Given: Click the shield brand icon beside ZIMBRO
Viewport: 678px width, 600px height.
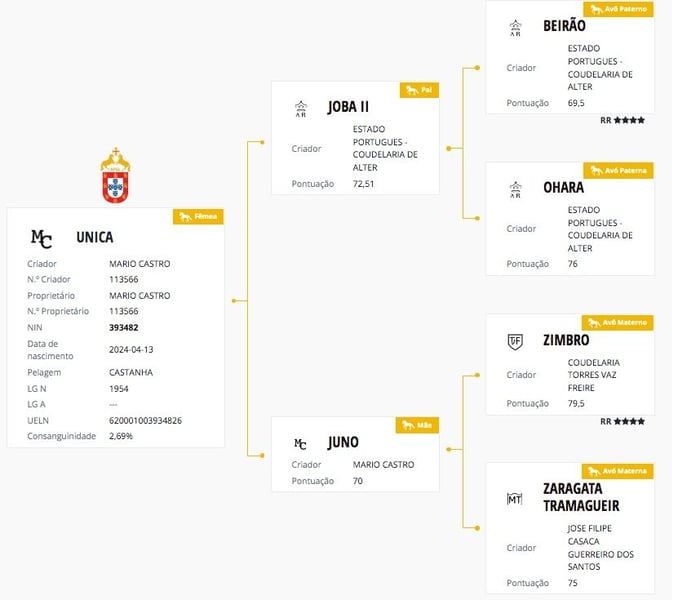Looking at the screenshot, I should (x=515, y=341).
